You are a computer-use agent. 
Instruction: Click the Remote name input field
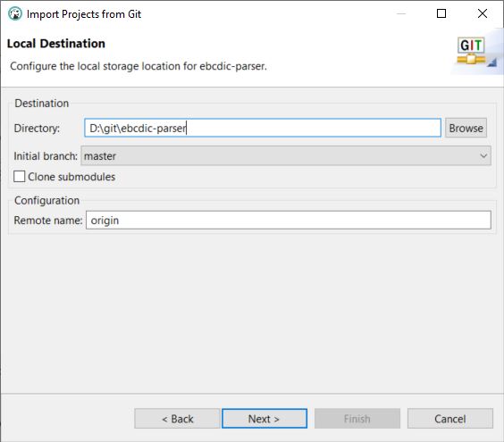289,220
